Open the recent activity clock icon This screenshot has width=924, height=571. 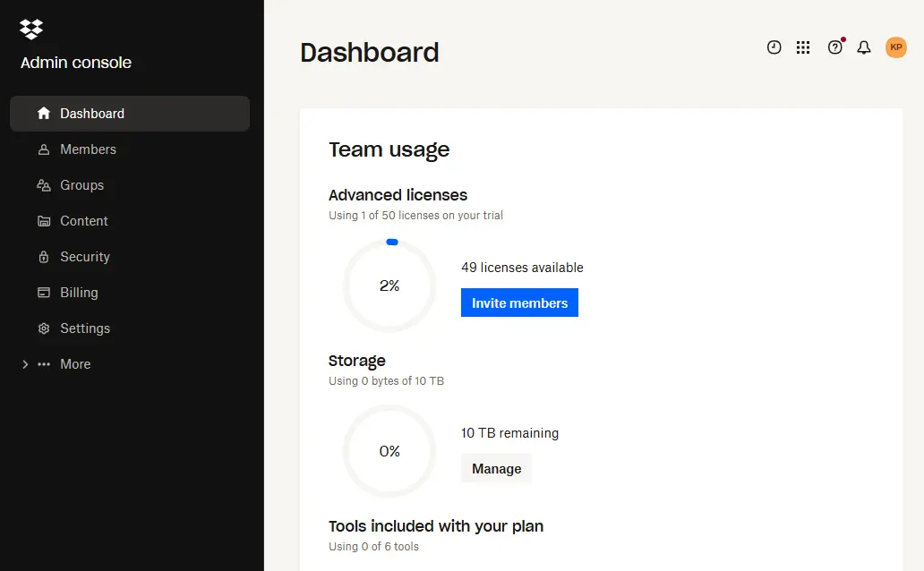pyautogui.click(x=774, y=47)
